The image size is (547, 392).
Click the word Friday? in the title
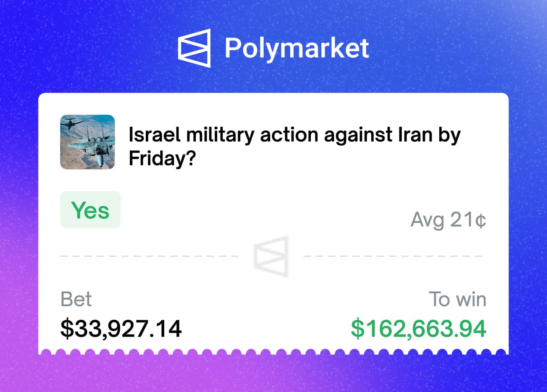pyautogui.click(x=162, y=158)
